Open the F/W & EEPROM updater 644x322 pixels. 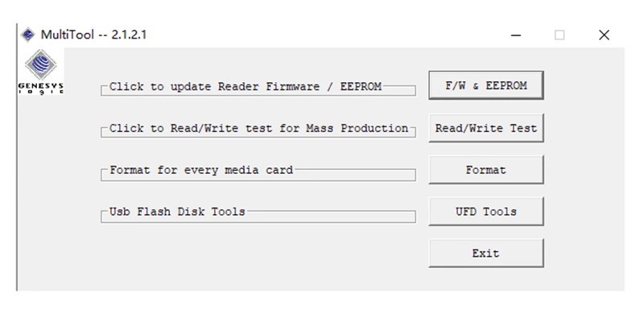click(485, 85)
